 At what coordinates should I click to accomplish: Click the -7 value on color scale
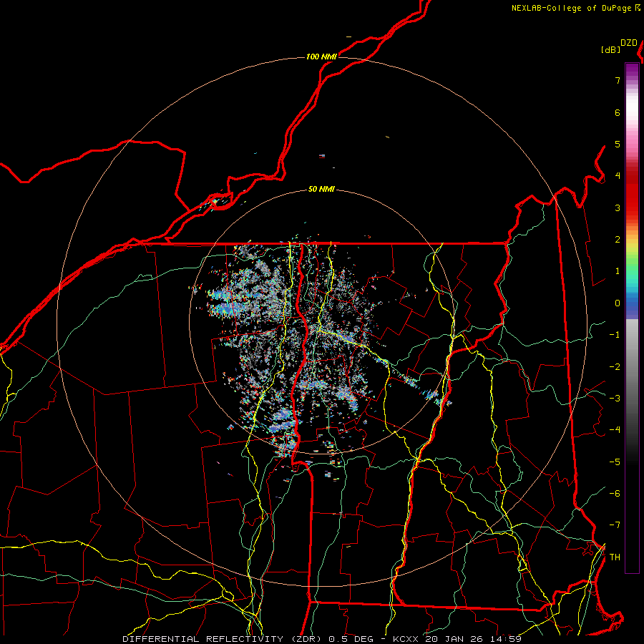615,525
